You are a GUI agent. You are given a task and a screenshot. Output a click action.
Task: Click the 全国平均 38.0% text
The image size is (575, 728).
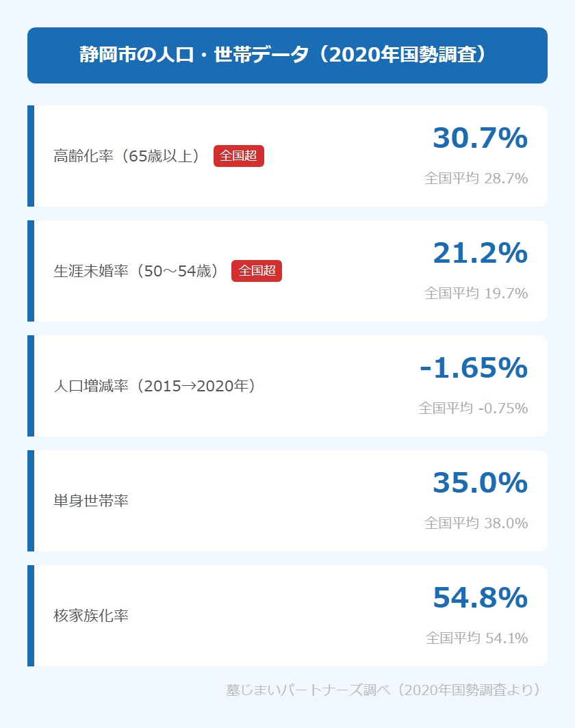click(x=476, y=523)
